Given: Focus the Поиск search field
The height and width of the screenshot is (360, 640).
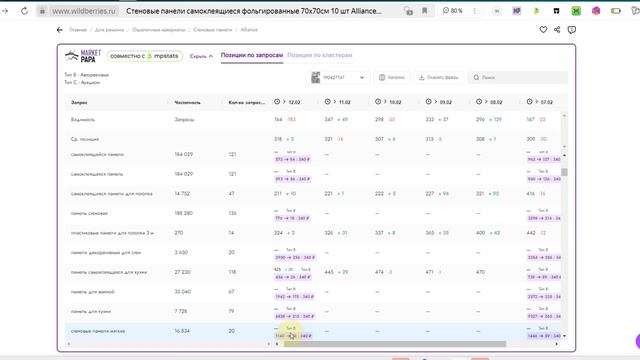Looking at the screenshot, I should [518, 78].
